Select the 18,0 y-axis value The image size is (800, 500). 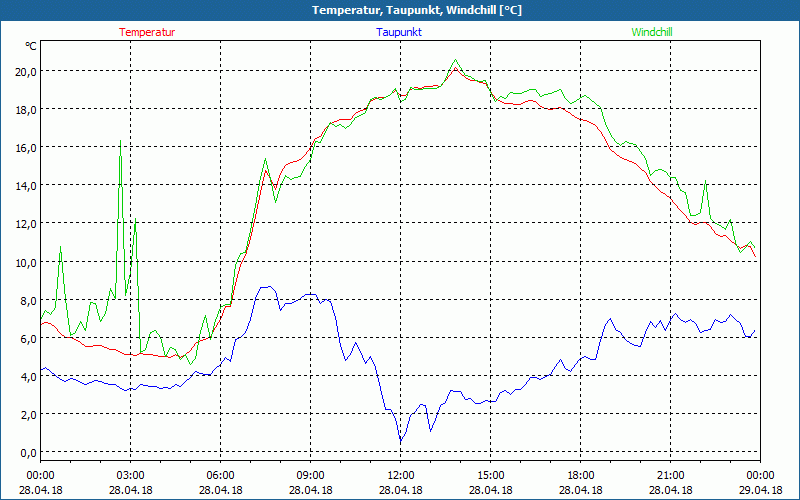coord(26,110)
